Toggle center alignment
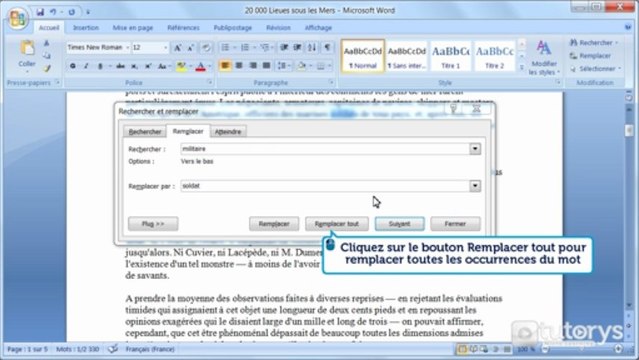Screen dimensions: 639x360 point(239,66)
